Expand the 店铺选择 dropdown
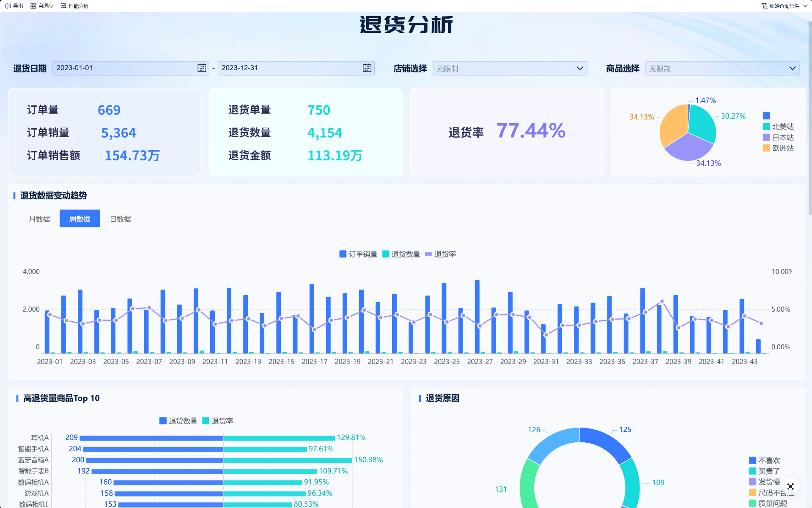 point(580,69)
